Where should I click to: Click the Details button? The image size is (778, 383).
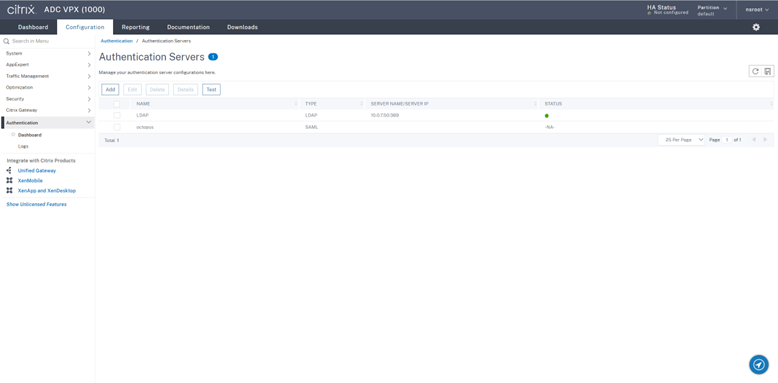pyautogui.click(x=186, y=90)
